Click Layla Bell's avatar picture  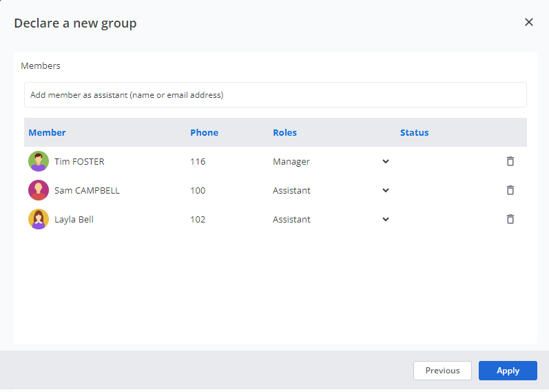[39, 219]
